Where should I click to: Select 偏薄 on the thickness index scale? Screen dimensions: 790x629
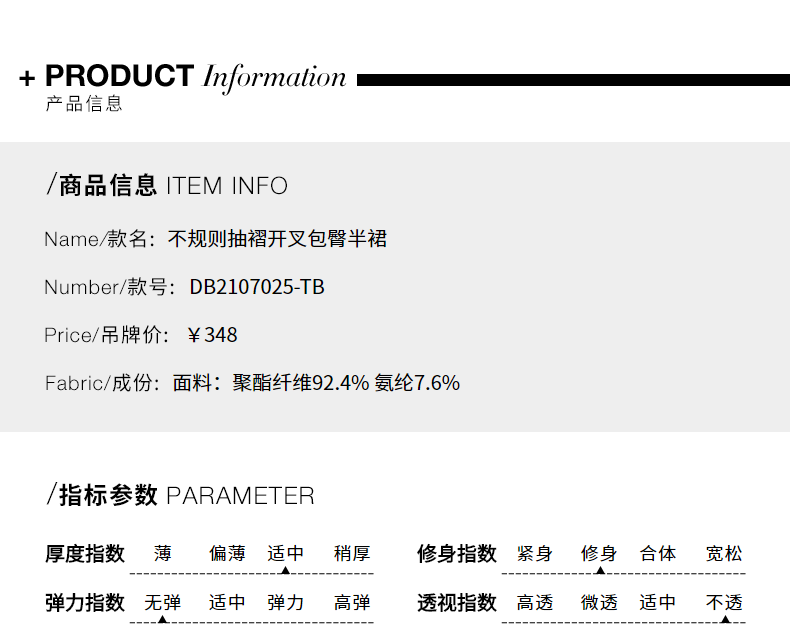[x=227, y=553]
